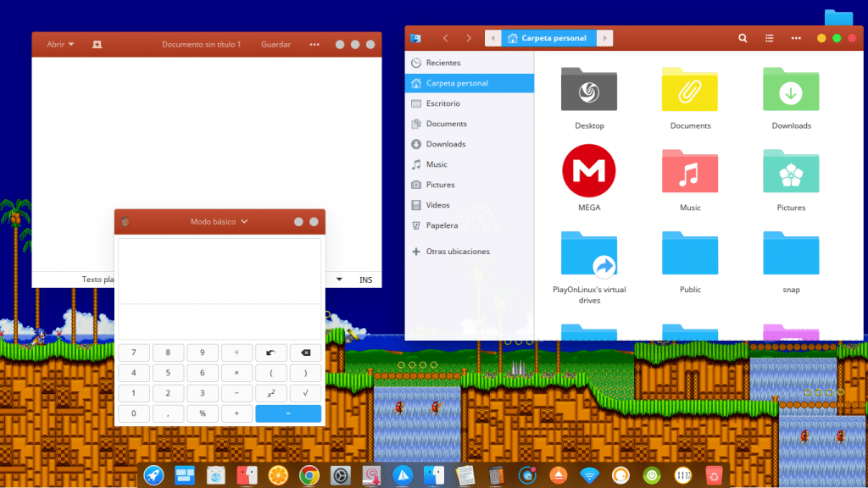Launch the rocket launcher in dock
This screenshot has height=488, width=868.
point(154,475)
